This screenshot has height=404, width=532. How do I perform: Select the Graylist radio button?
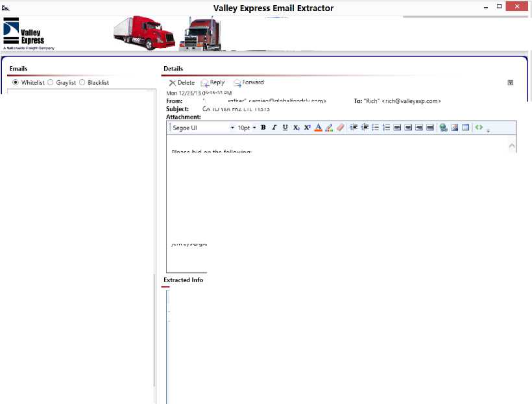50,82
